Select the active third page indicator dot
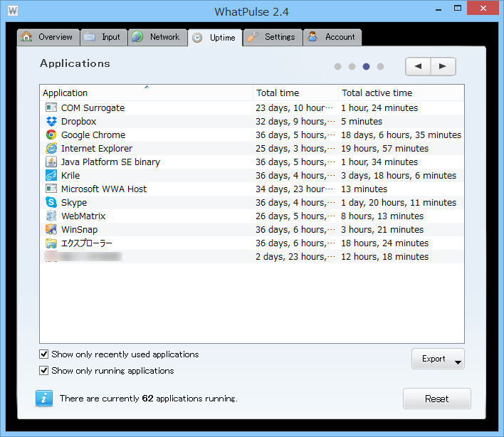Viewport: 504px width, 437px height. click(366, 66)
